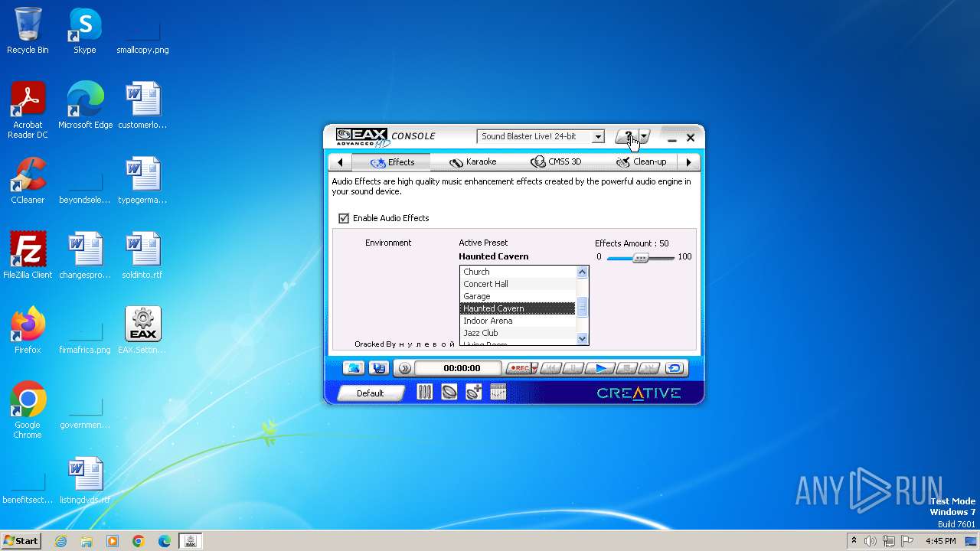The height and width of the screenshot is (551, 980).
Task: Click the Effects Amount slider handle
Action: (641, 258)
